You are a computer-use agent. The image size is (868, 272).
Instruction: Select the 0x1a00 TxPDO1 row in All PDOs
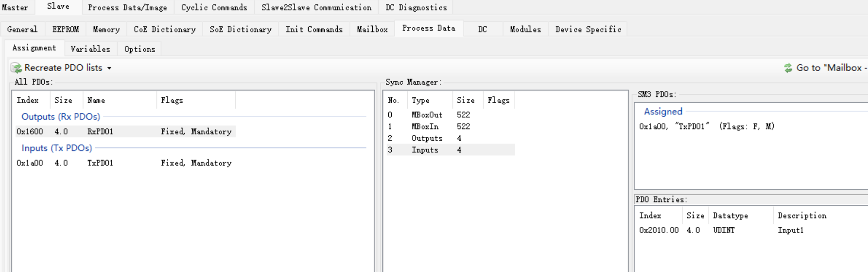pos(124,163)
